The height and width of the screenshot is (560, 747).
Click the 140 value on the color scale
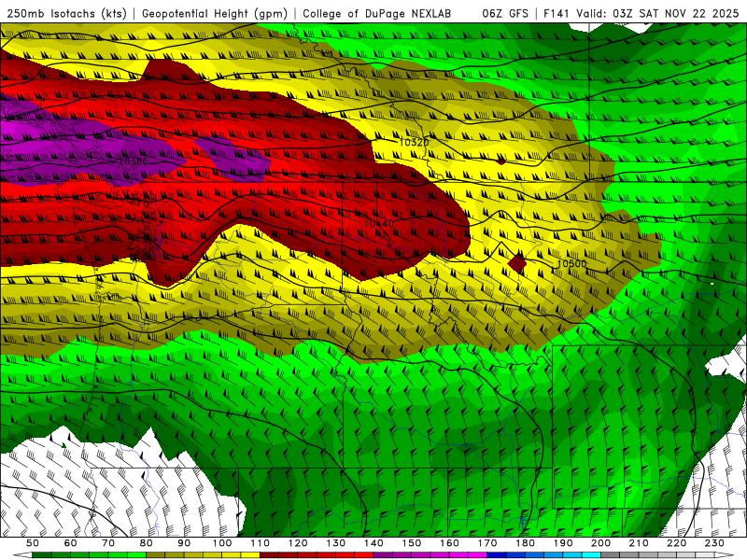coord(373,543)
